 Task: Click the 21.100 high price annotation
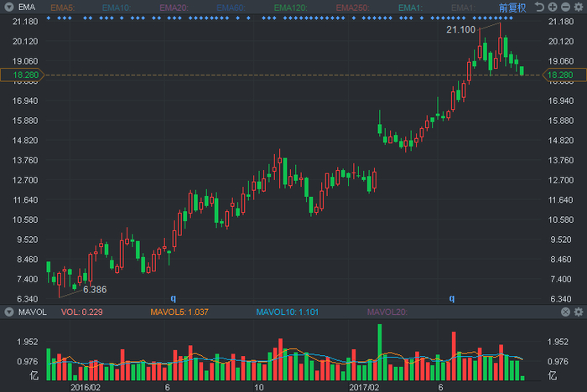point(460,30)
